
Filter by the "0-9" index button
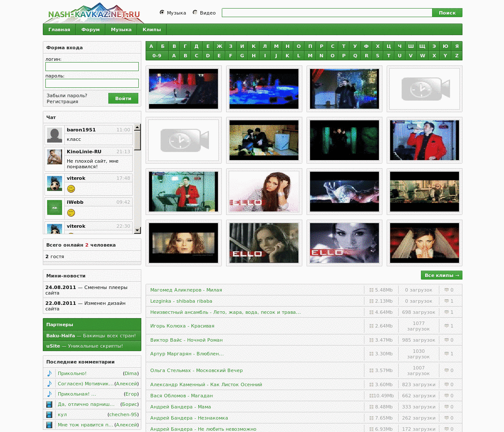(x=157, y=56)
